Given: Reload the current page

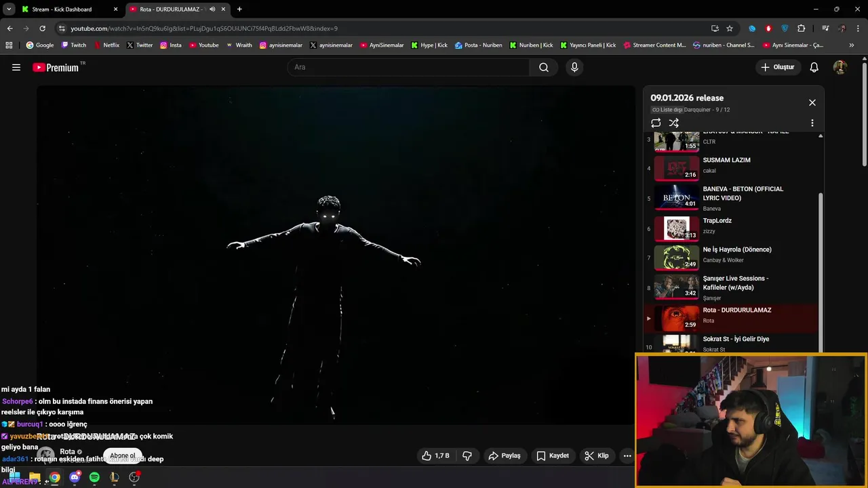Looking at the screenshot, I should pyautogui.click(x=42, y=28).
